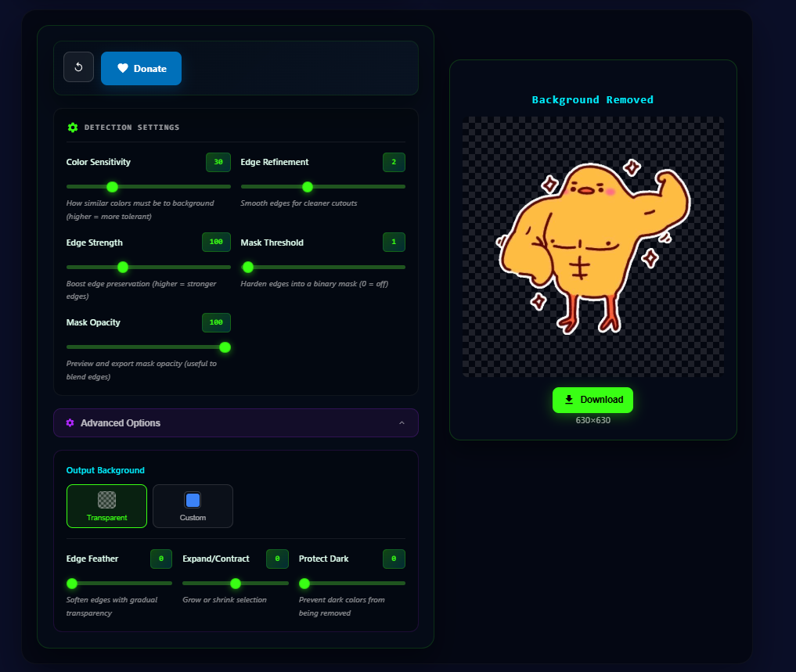Click 'Smooth edges for cleaner cutouts' hint
The image size is (796, 672).
coord(299,203)
